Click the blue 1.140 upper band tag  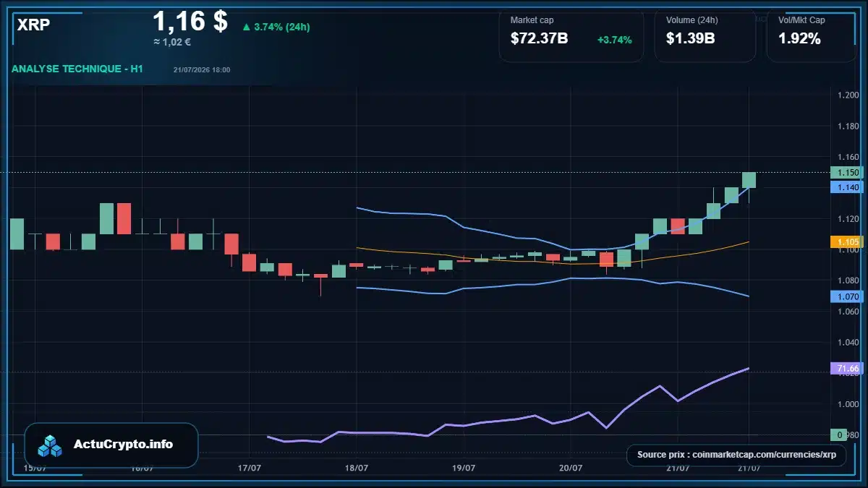847,187
